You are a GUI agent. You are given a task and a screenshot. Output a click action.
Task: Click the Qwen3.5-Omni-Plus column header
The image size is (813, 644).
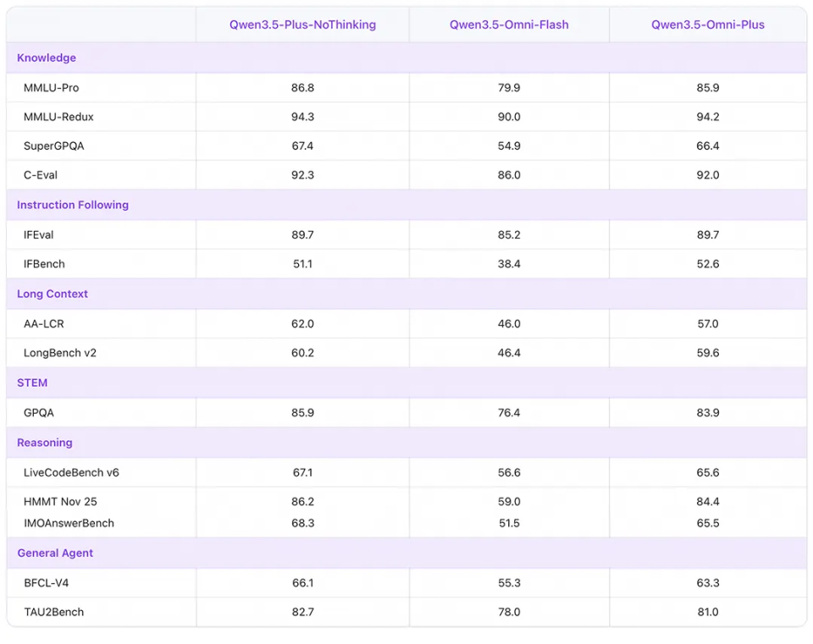point(708,25)
